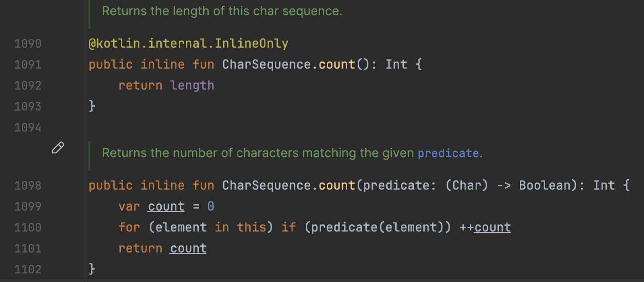Click the count function name on line 1098
Screen dimensions: 644x282
click(337, 185)
